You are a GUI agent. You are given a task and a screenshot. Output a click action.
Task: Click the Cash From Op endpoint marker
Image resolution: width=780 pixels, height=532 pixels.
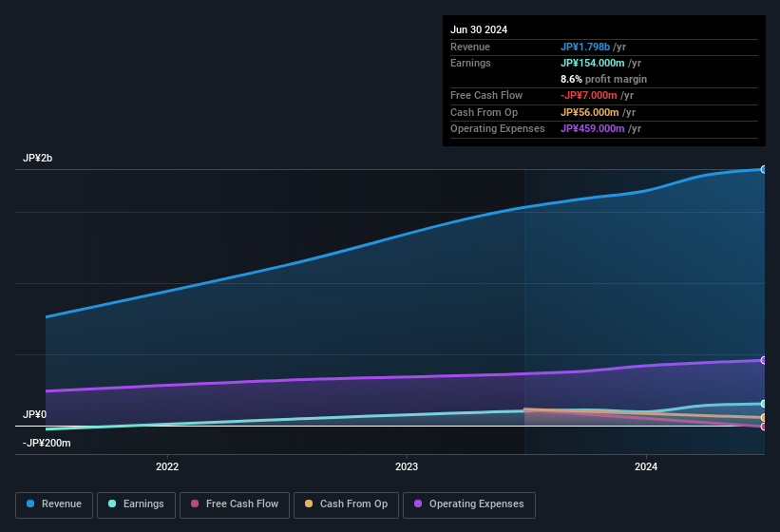[763, 418]
